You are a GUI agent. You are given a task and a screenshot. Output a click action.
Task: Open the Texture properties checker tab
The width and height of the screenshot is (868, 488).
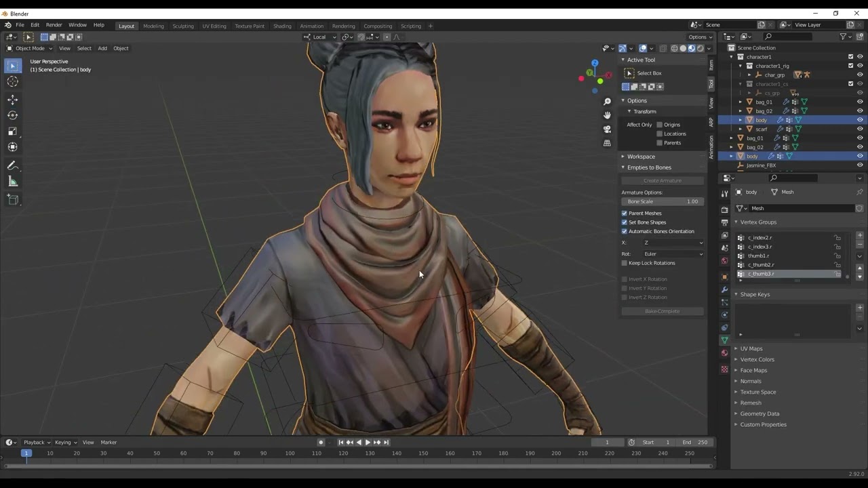click(x=724, y=369)
